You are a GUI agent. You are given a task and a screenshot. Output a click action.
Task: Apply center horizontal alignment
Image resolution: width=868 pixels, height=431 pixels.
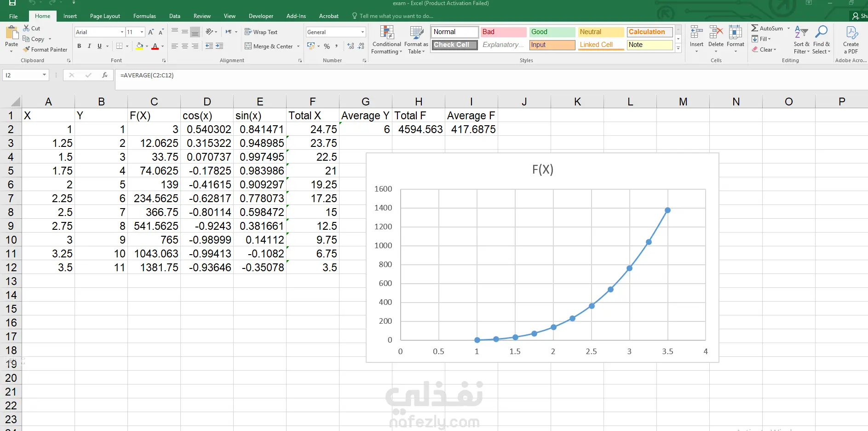point(185,46)
